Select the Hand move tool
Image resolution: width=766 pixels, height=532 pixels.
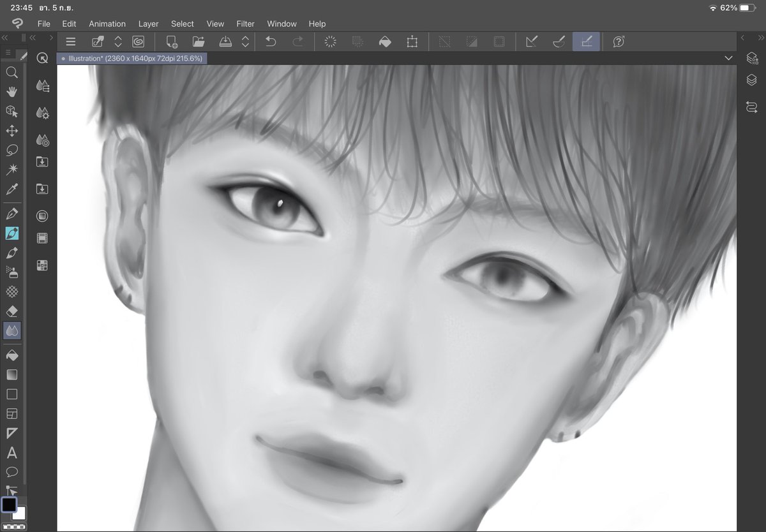(11, 92)
